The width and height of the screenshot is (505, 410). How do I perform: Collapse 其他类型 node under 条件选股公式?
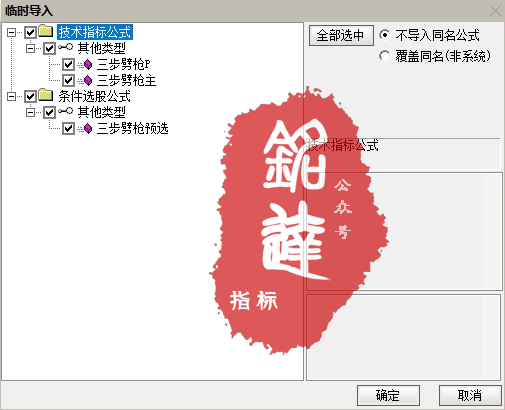click(x=30, y=113)
